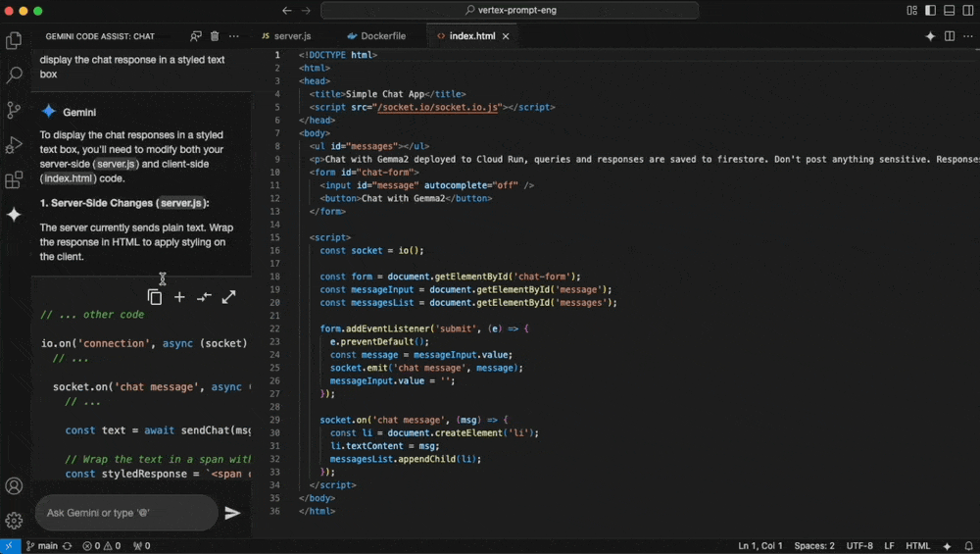Start a new chat in Gemini panel
Image resolution: width=980 pixels, height=554 pixels.
tap(196, 36)
